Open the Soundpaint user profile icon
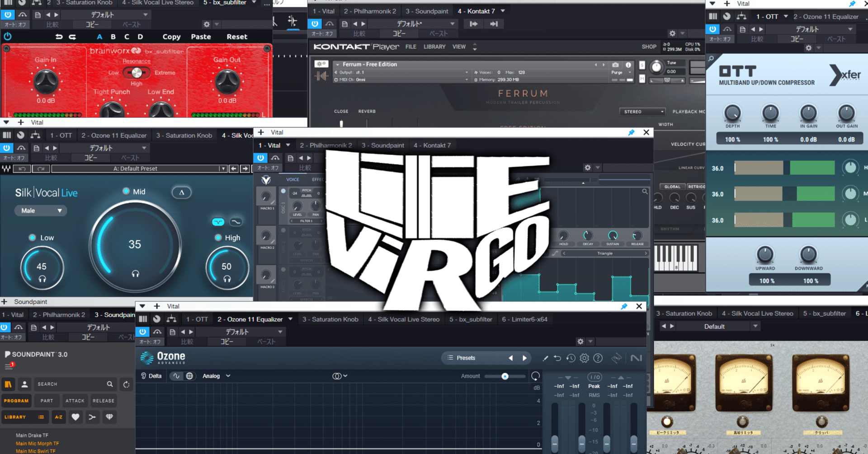 pyautogui.click(x=25, y=384)
